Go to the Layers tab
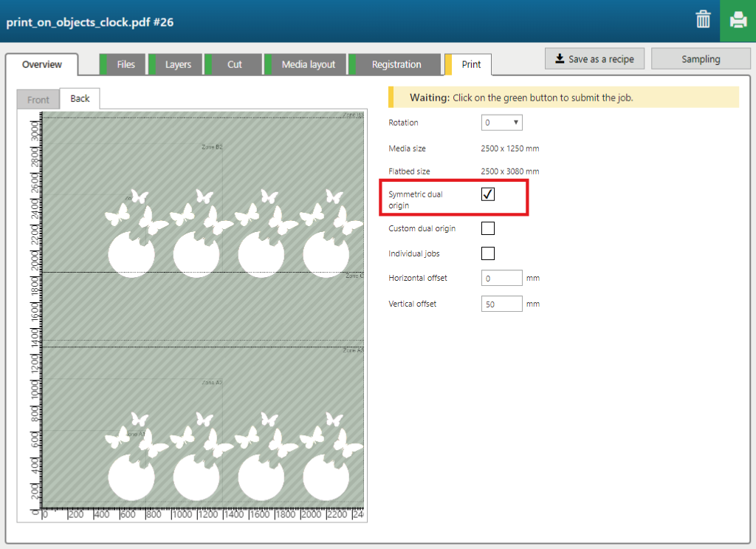 point(178,64)
